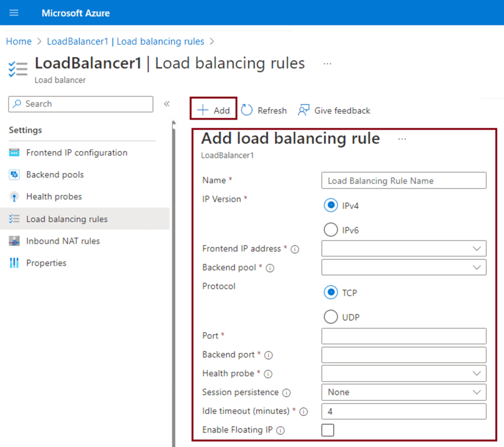This screenshot has height=447, width=504.
Task: Click the LoadBalancer1 subtitle under form title
Action: tap(227, 155)
